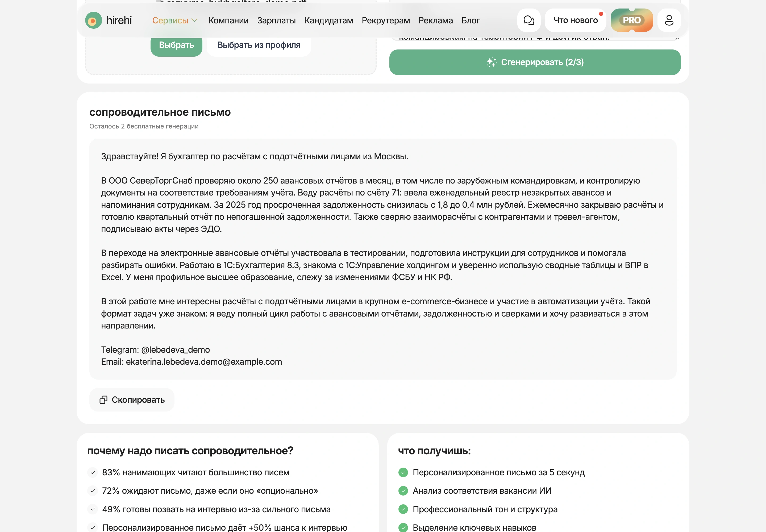Expand the Сервисы dropdown menu

click(175, 20)
